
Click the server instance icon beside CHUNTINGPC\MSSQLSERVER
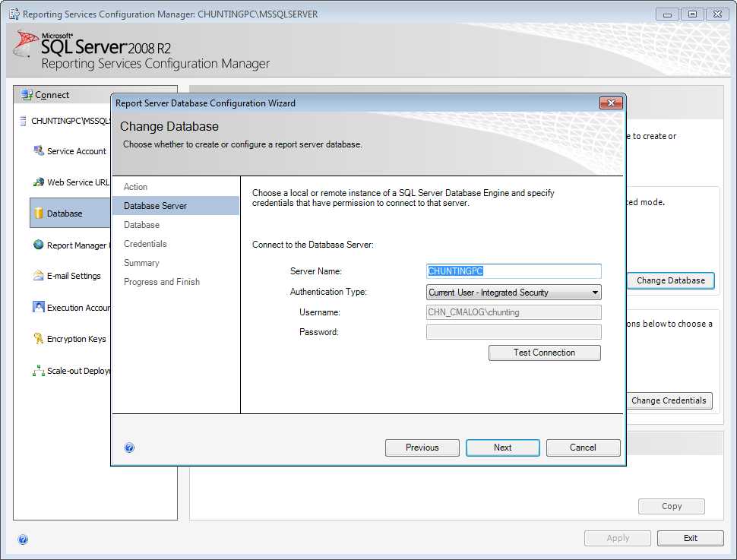(x=23, y=121)
